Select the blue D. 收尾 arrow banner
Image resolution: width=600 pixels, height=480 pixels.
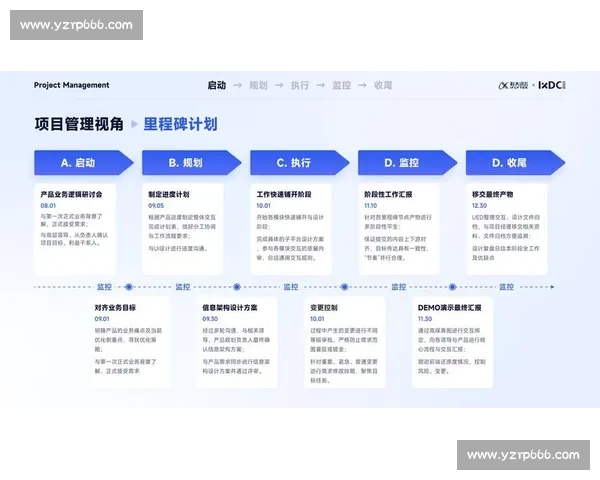tap(512, 162)
